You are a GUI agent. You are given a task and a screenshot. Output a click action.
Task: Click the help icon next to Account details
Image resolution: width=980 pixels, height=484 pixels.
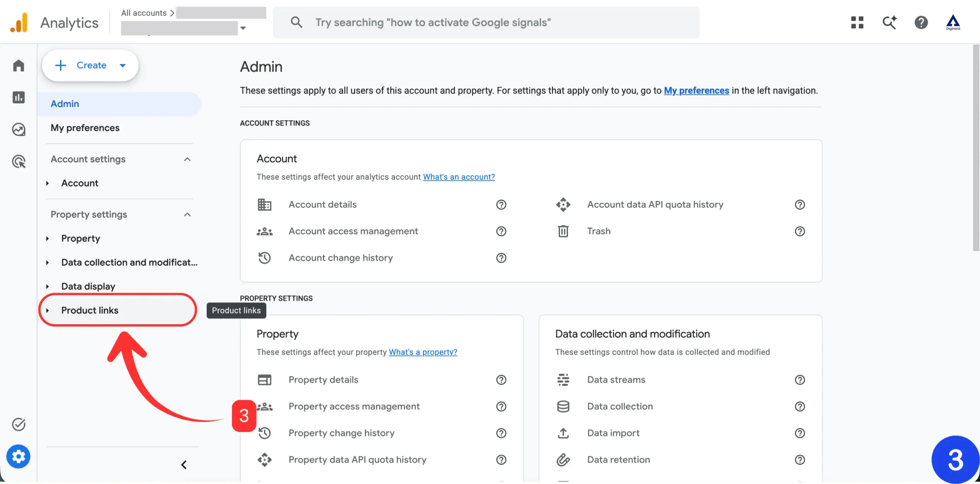coord(501,204)
